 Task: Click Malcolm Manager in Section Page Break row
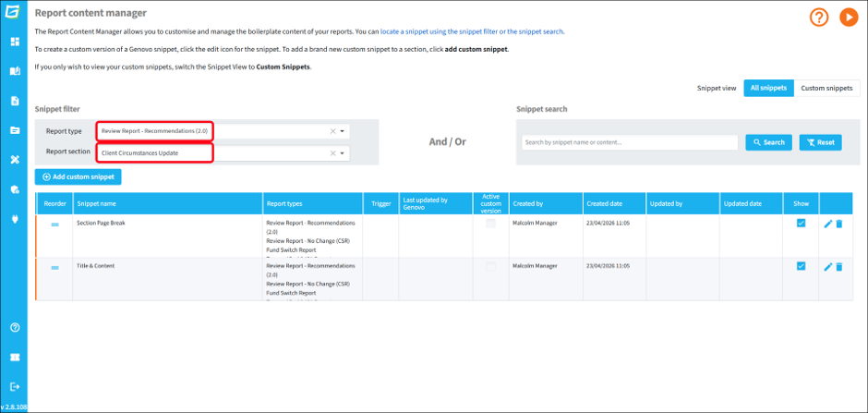point(535,223)
